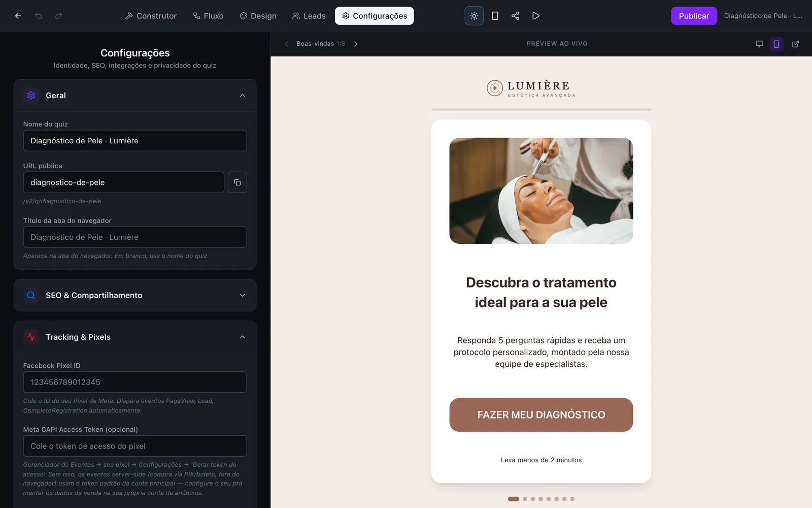
Task: Open preview in new window icon
Action: click(x=795, y=44)
